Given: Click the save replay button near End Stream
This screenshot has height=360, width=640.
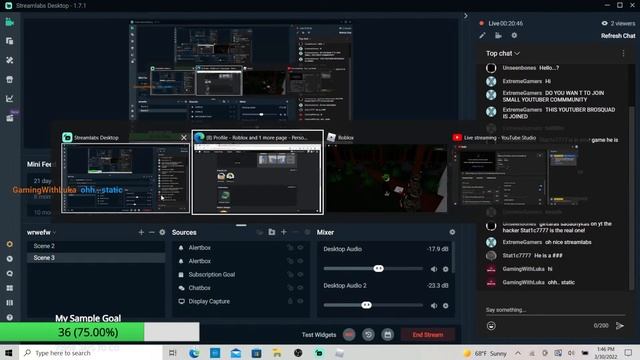Looking at the screenshot, I should [x=387, y=335].
